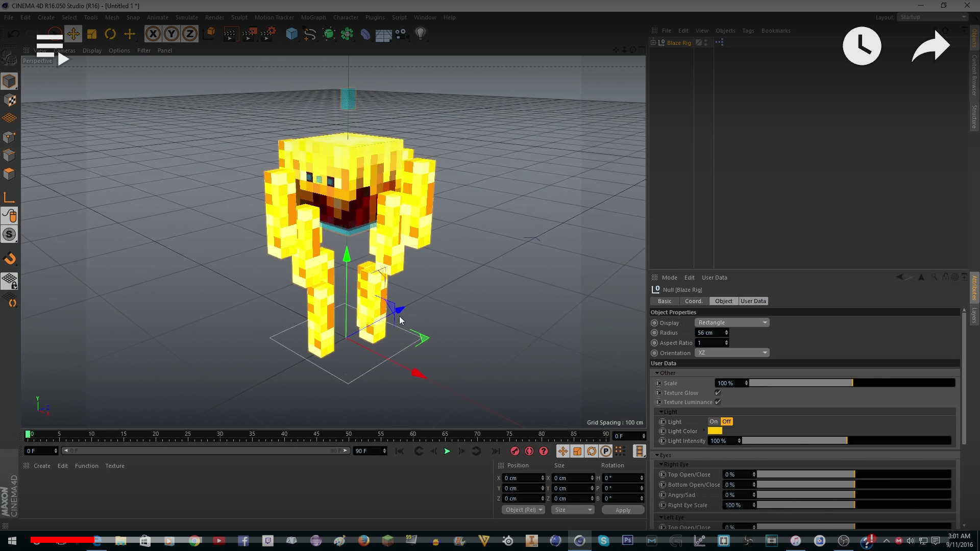Switch to Basic attribute tab
Screen dimensions: 980x551
[x=665, y=301]
